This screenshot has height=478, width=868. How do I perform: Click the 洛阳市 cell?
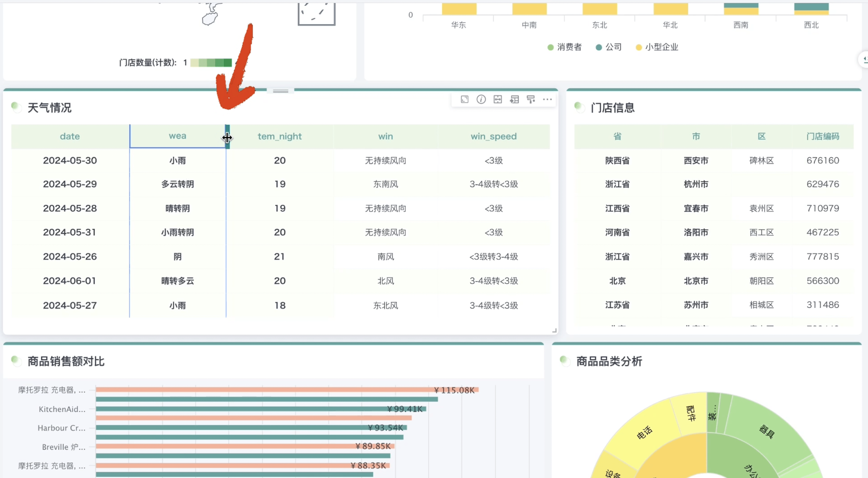tap(696, 232)
